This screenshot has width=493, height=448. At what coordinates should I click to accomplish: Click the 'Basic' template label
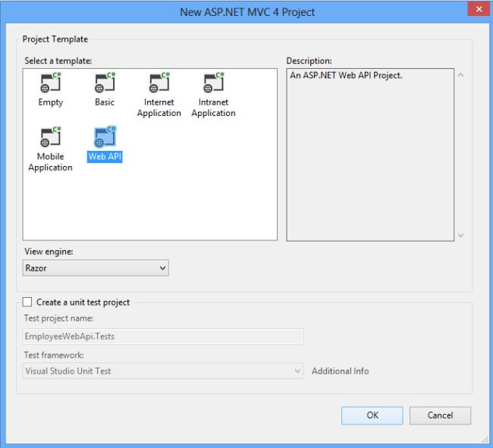[105, 102]
